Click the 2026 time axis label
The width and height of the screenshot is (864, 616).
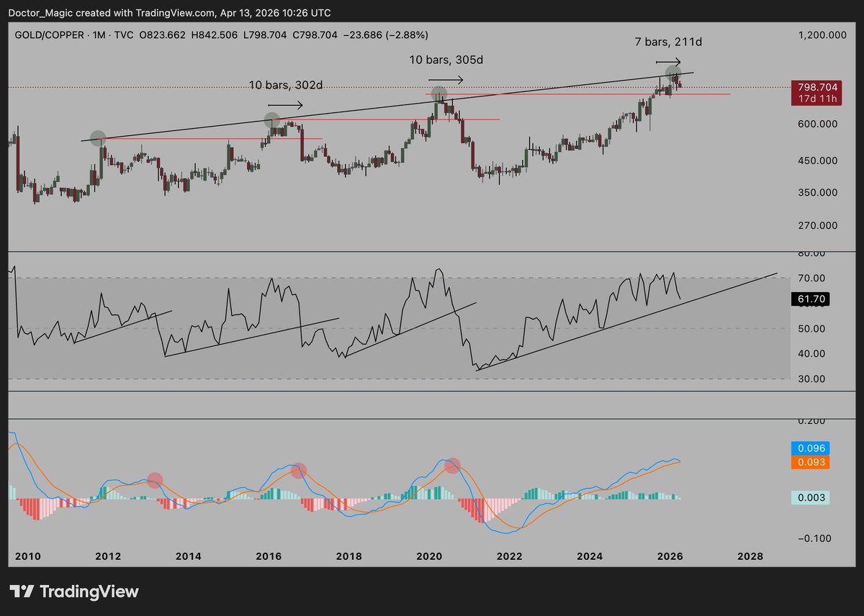click(x=670, y=556)
